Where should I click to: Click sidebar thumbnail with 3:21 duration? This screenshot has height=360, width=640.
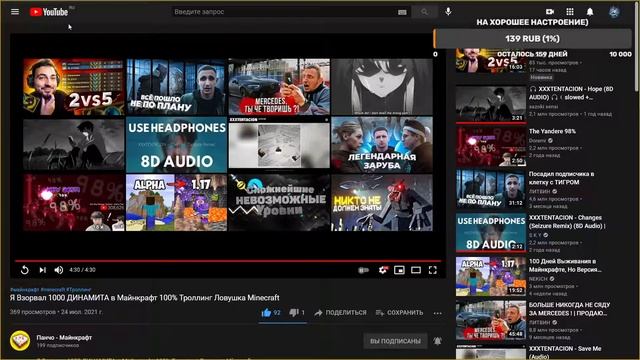tap(491, 104)
